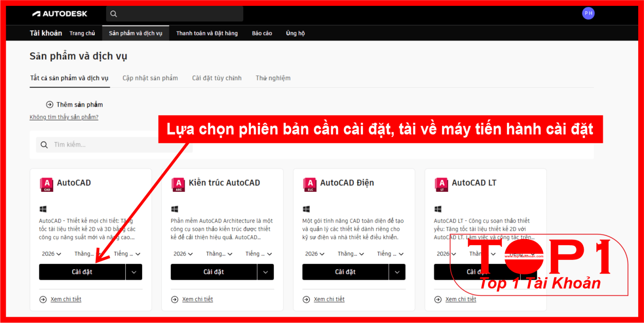
Task: Open Thanh toán và Đặt hàng menu
Action: [207, 33]
